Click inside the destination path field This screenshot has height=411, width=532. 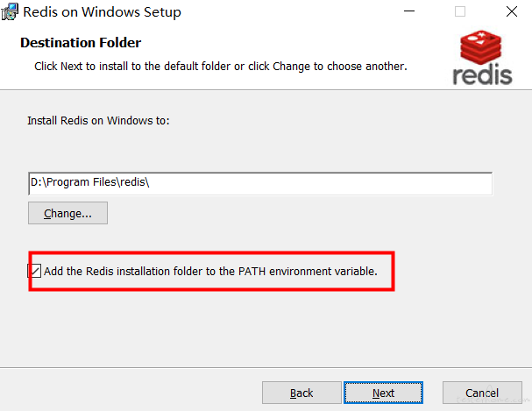click(x=260, y=183)
